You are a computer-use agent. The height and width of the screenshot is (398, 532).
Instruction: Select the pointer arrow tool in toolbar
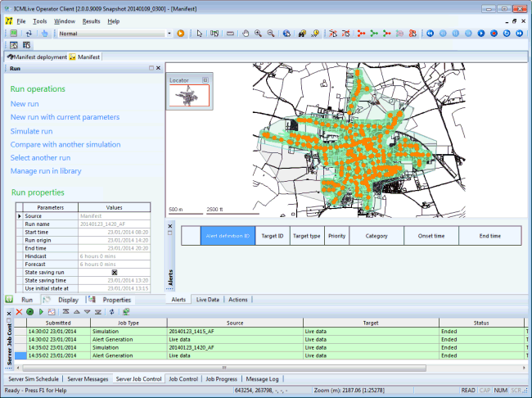click(x=199, y=34)
